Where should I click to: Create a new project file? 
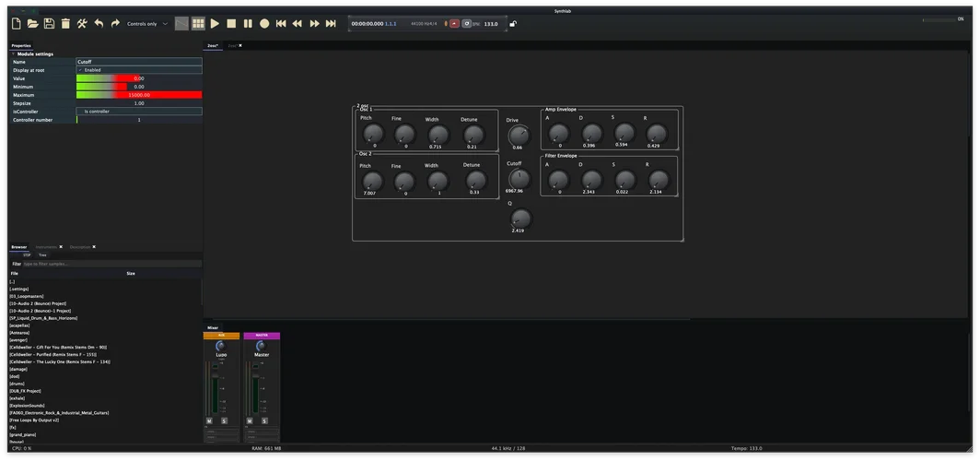tap(17, 24)
